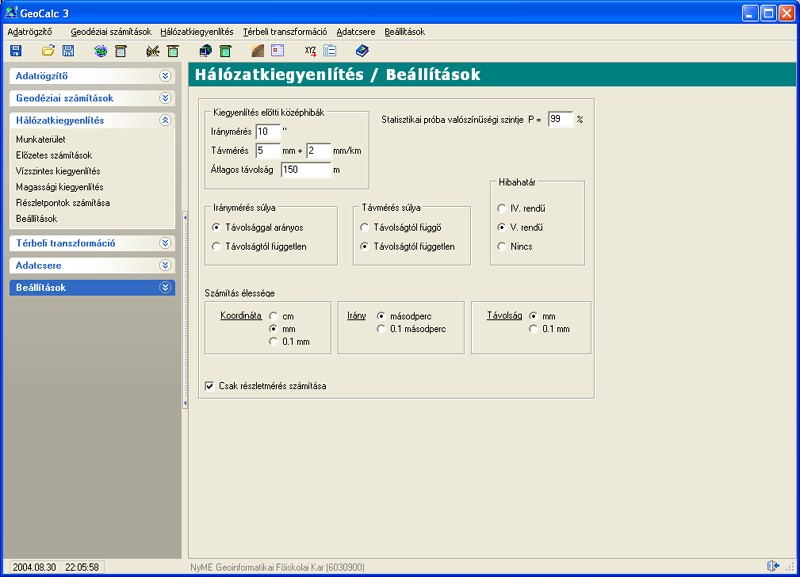Open Részletpontok számítása in the sidebar
Image resolution: width=800 pixels, height=577 pixels.
click(62, 203)
